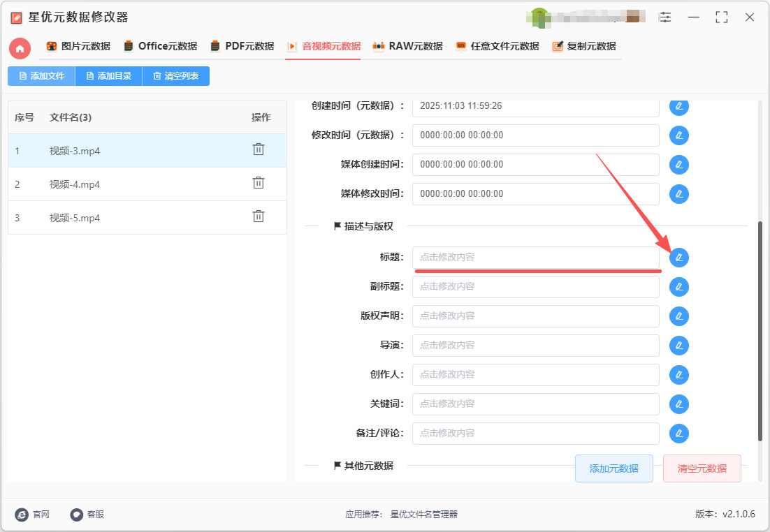Open the settings sliders icon in title bar
Viewport: 770px width, 532px height.
pyautogui.click(x=665, y=17)
